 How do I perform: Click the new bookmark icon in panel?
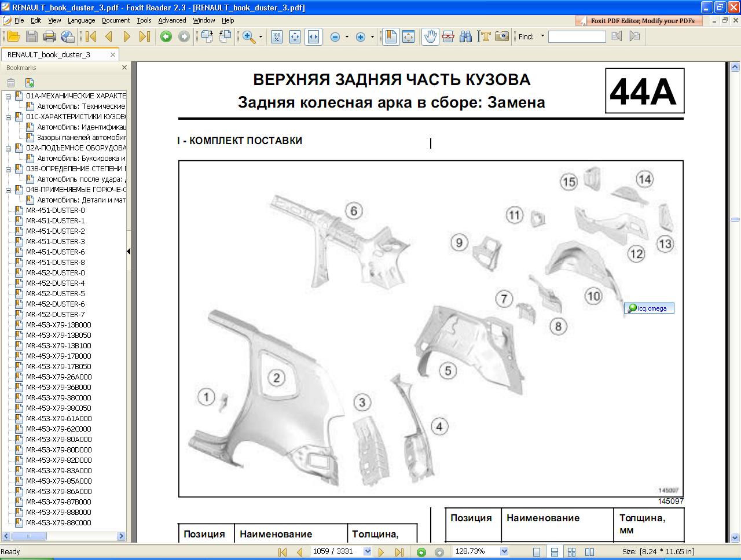click(30, 82)
